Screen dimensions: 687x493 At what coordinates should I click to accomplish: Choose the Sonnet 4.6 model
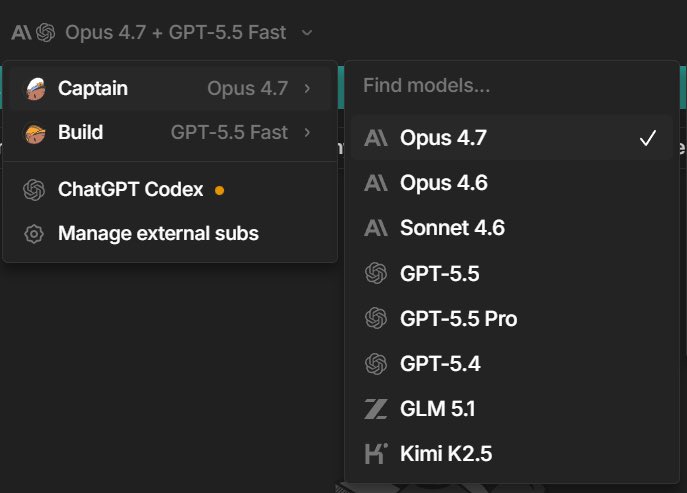tap(512, 228)
